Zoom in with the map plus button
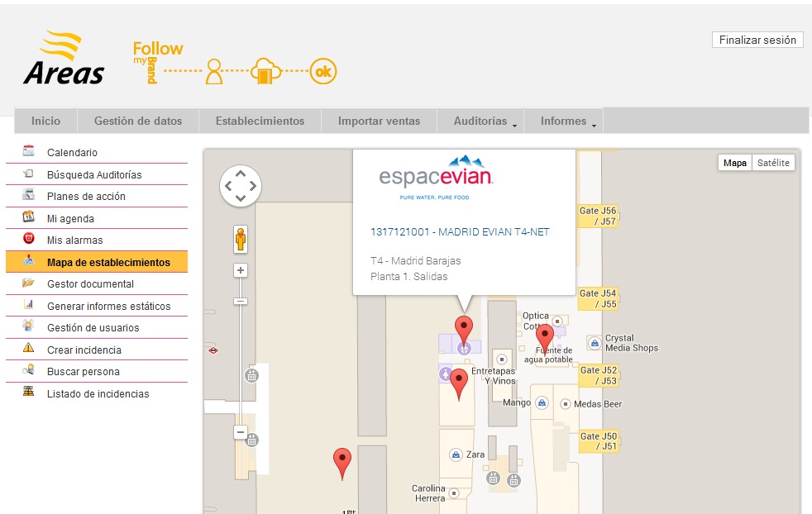Viewport: 812px width, 514px height. [x=241, y=270]
